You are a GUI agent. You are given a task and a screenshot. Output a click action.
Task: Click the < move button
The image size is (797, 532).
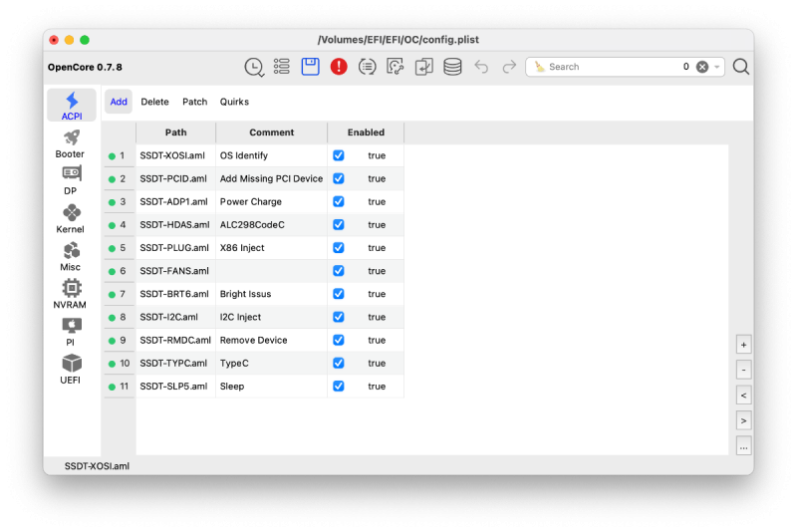coord(743,396)
